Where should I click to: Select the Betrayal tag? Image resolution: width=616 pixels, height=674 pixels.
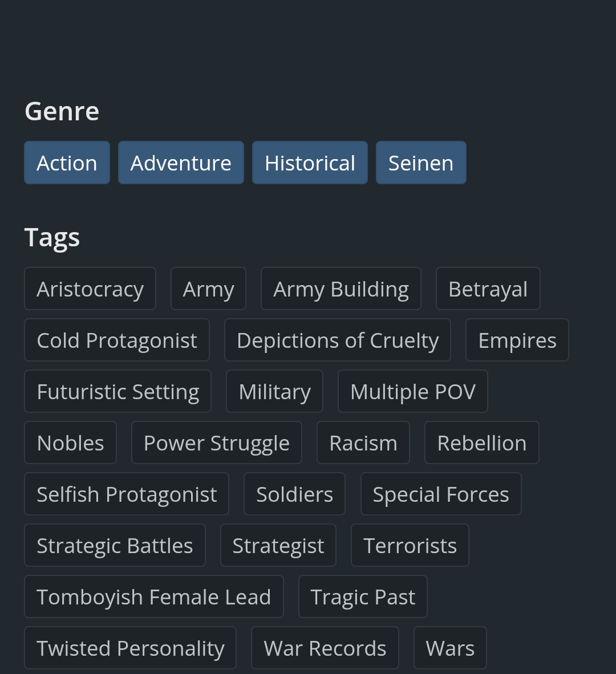point(488,289)
